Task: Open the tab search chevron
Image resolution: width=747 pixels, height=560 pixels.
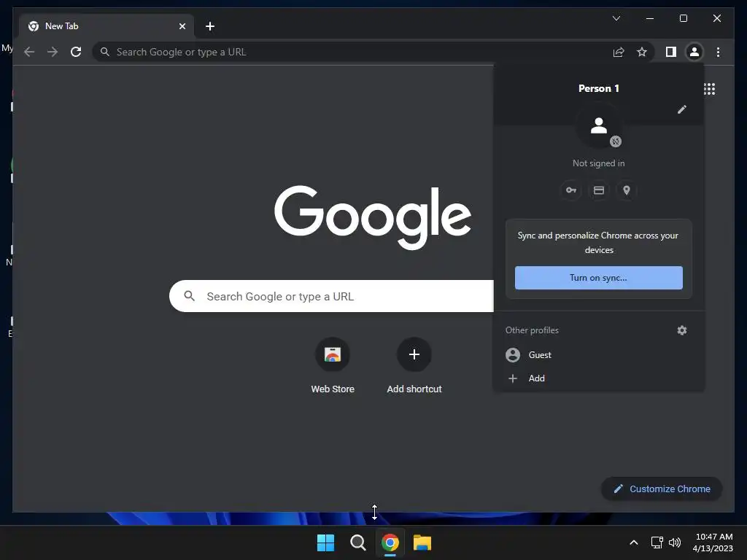Action: tap(616, 18)
